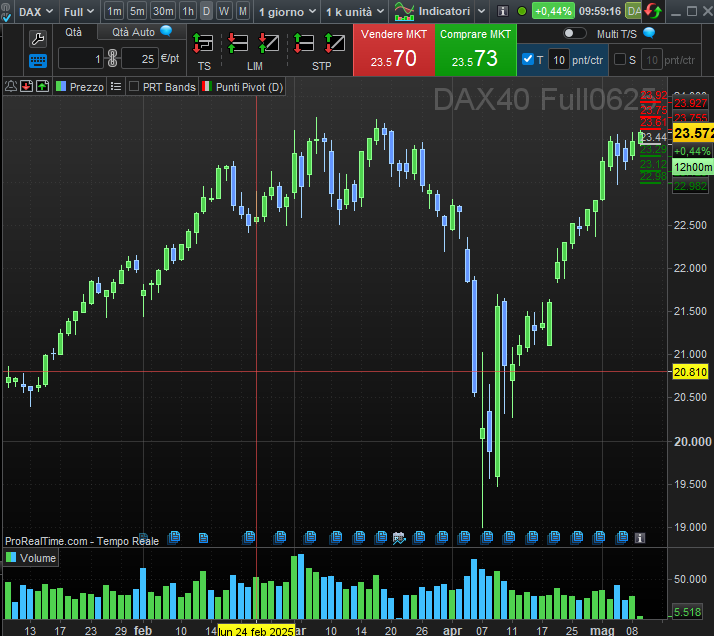714x636 pixels.
Task: Click the 12h00m countdown label
Action: (693, 167)
